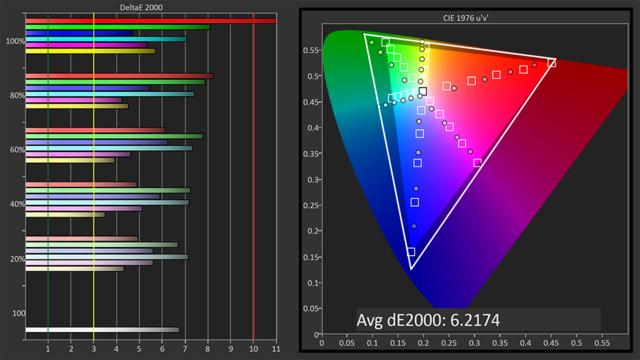Click the black white-point square in the CIE chart
This screenshot has height=360, width=640.
423,91
